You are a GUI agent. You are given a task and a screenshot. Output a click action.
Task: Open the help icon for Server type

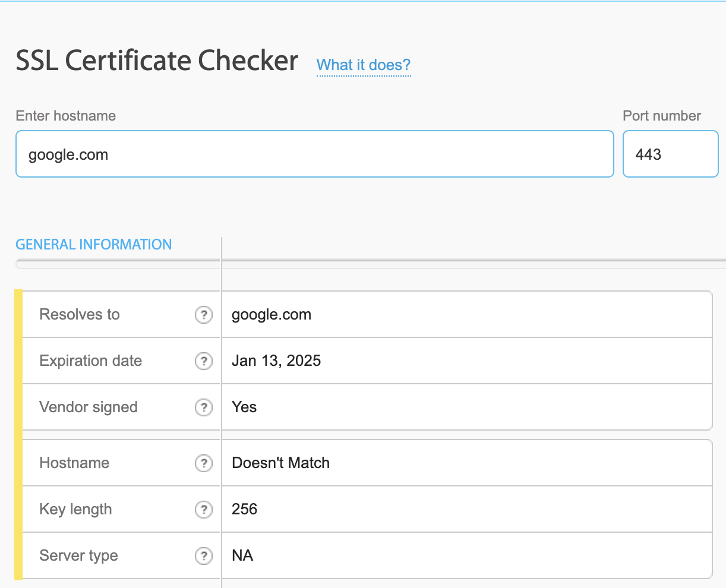[204, 556]
